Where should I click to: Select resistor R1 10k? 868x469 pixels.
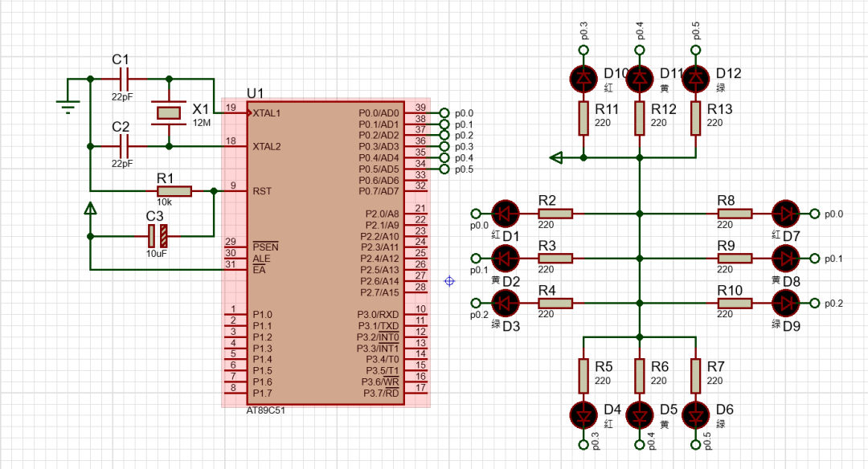174,191
